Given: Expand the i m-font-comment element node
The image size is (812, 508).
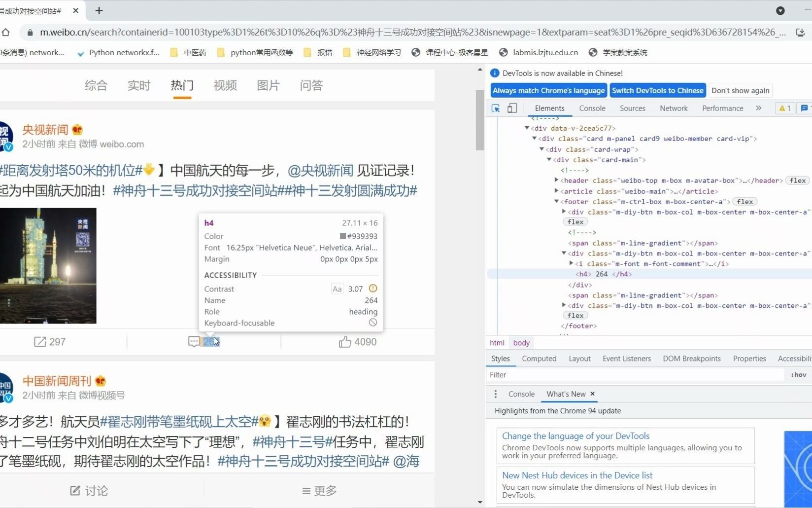Looking at the screenshot, I should 571,264.
